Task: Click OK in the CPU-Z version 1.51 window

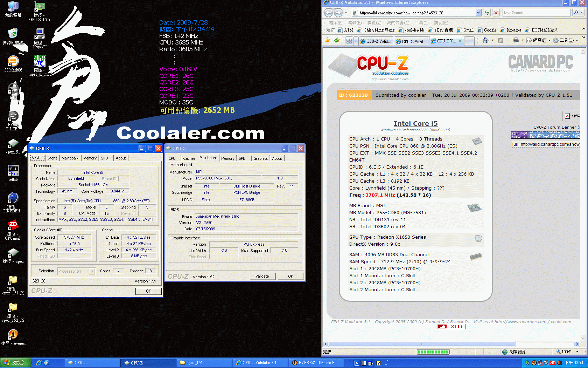Action: (148, 291)
